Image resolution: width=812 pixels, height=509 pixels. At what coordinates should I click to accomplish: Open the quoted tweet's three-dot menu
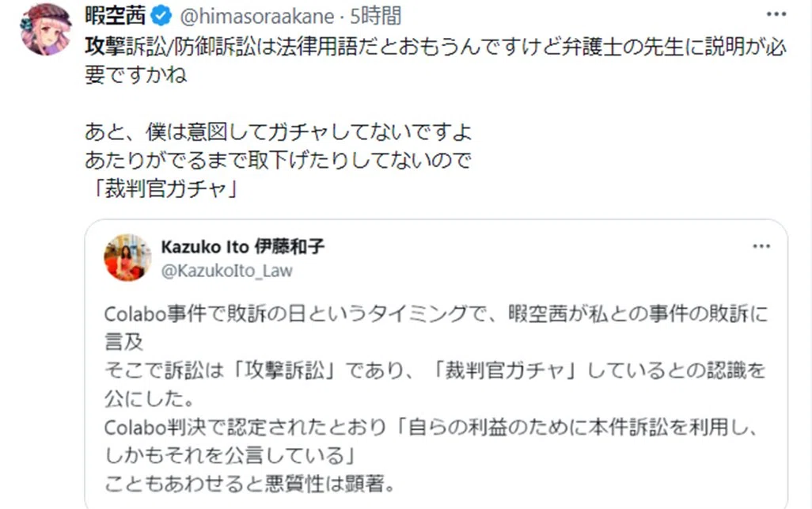point(761,246)
